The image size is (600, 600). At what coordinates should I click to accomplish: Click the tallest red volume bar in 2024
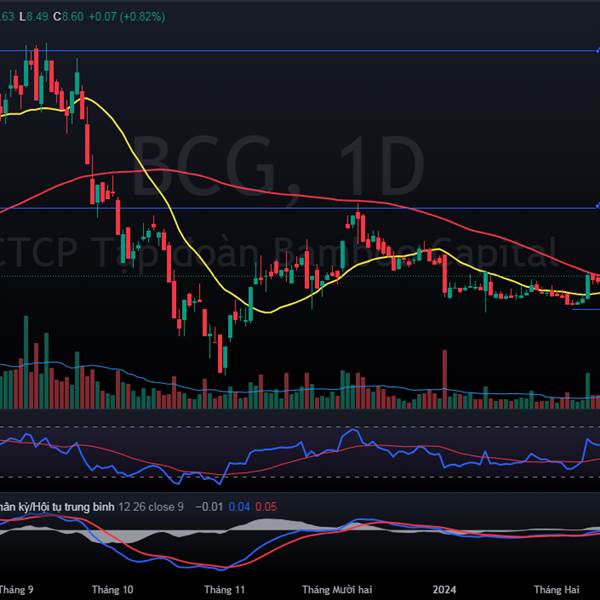pos(445,379)
